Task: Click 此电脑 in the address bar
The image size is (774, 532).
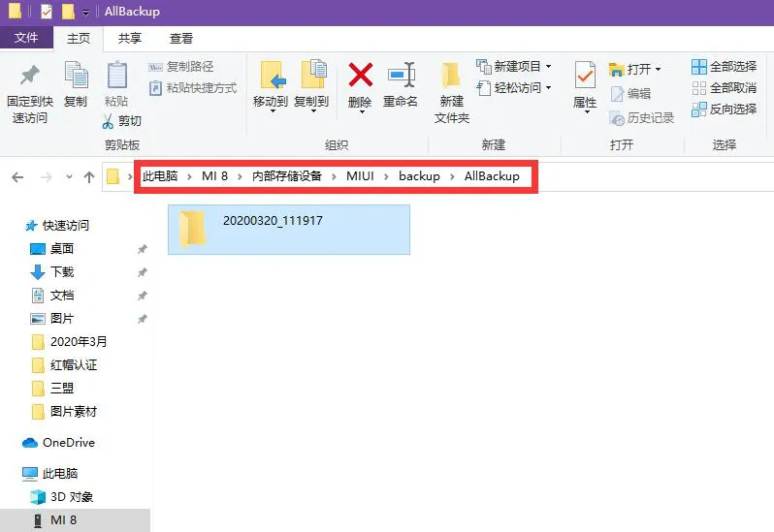Action: (x=160, y=176)
